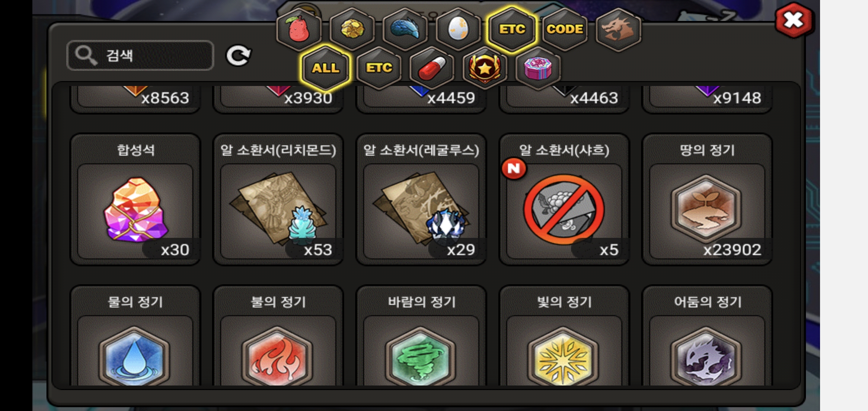This screenshot has width=868, height=411.
Task: Select the 합성석 crystal item
Action: 135,199
